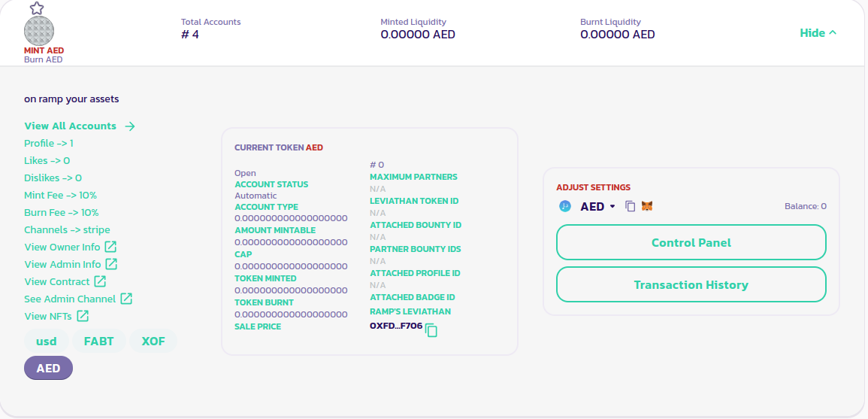
Task: Switch to the FABT token tab
Action: tap(99, 341)
